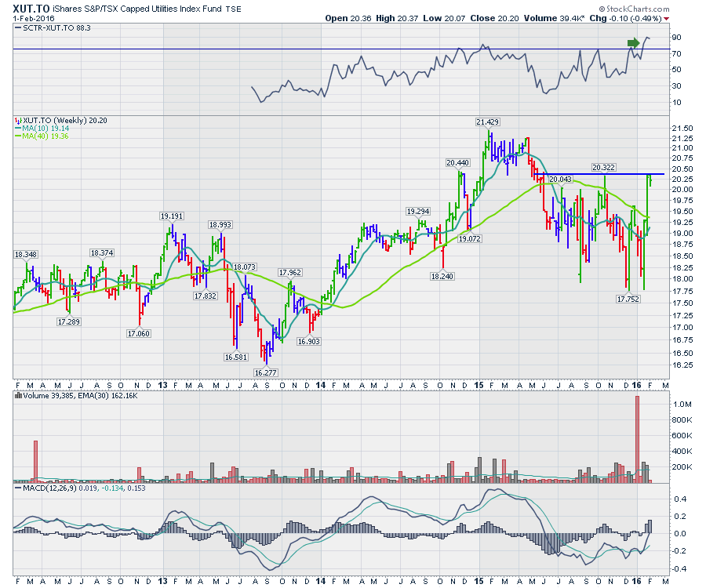Click the 18.073 price label
Image resolution: width=706 pixels, height=588 pixels.
(245, 267)
